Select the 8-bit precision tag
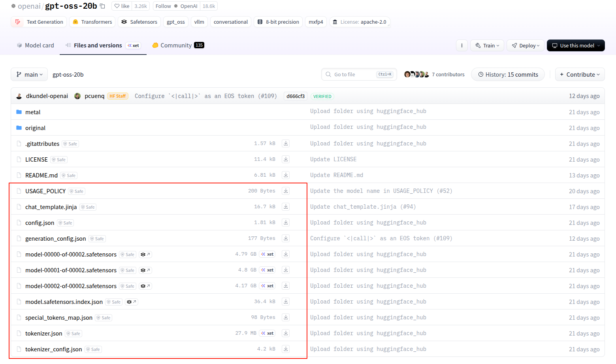The height and width of the screenshot is (364, 616). tap(278, 22)
